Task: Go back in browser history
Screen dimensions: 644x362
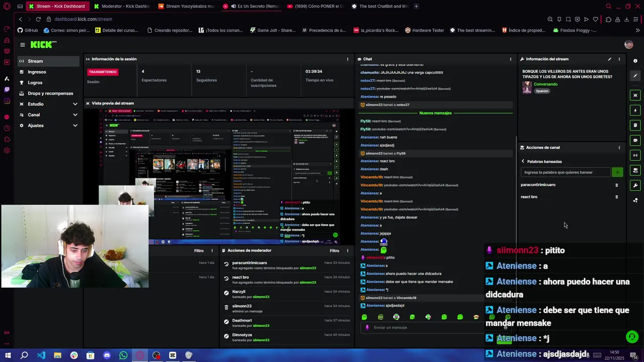Action: pyautogui.click(x=20, y=19)
